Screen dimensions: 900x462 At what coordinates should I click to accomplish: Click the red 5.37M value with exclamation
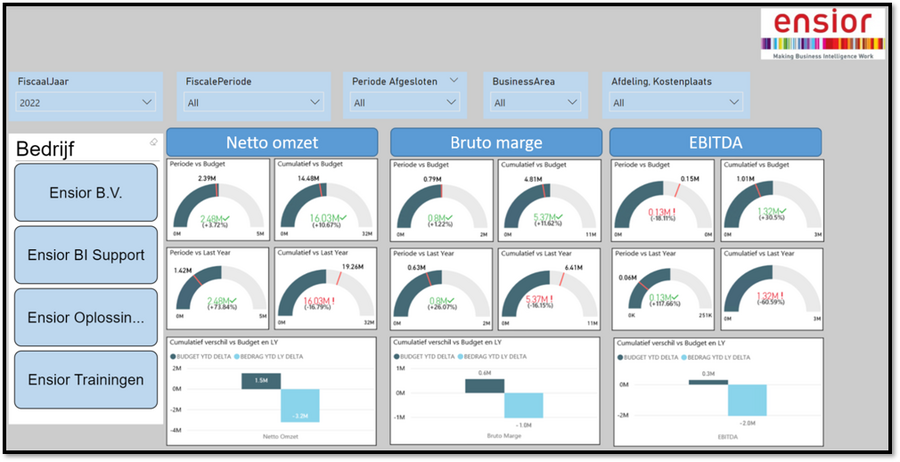pyautogui.click(x=538, y=300)
